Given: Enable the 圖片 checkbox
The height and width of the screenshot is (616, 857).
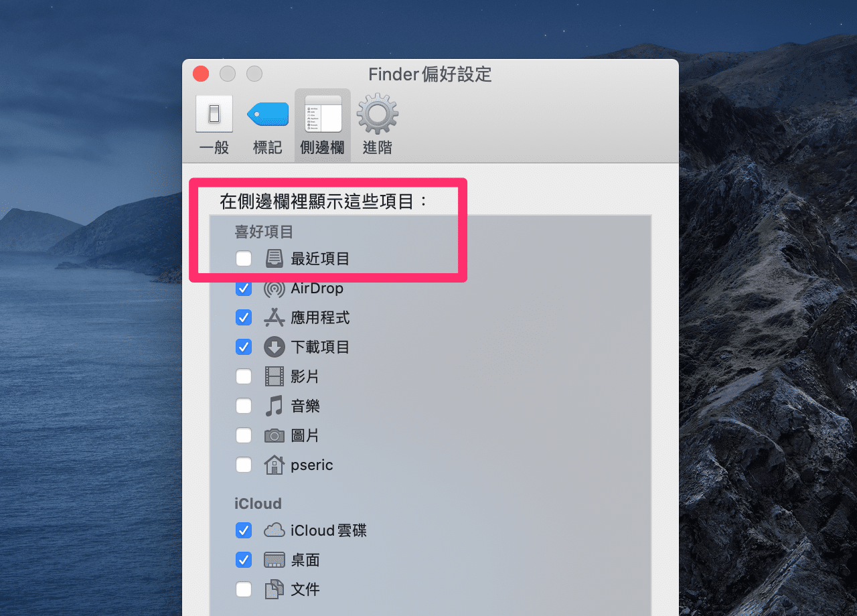Looking at the screenshot, I should click(x=244, y=435).
